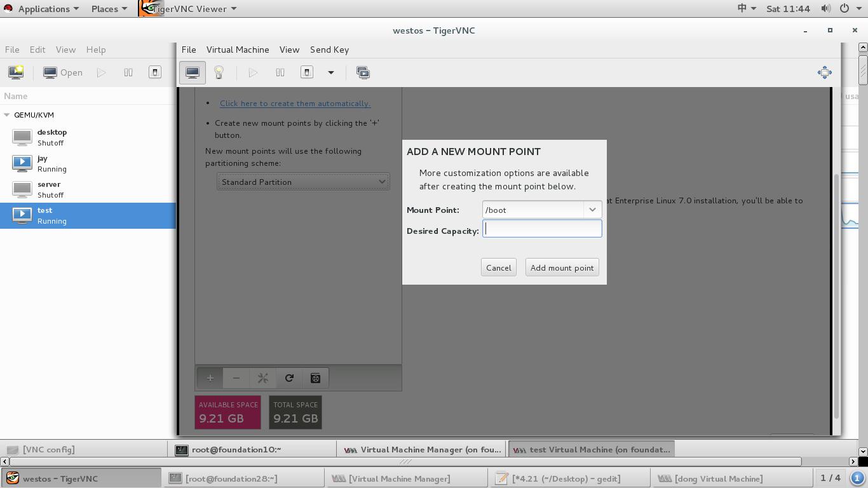
Task: Collapse the QEMU/KVM connection tree
Action: 7,115
